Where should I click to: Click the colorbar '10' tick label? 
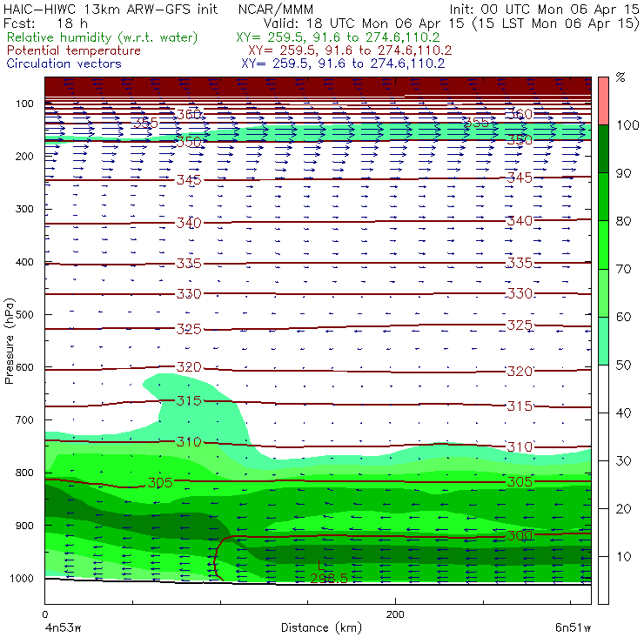coord(623,556)
